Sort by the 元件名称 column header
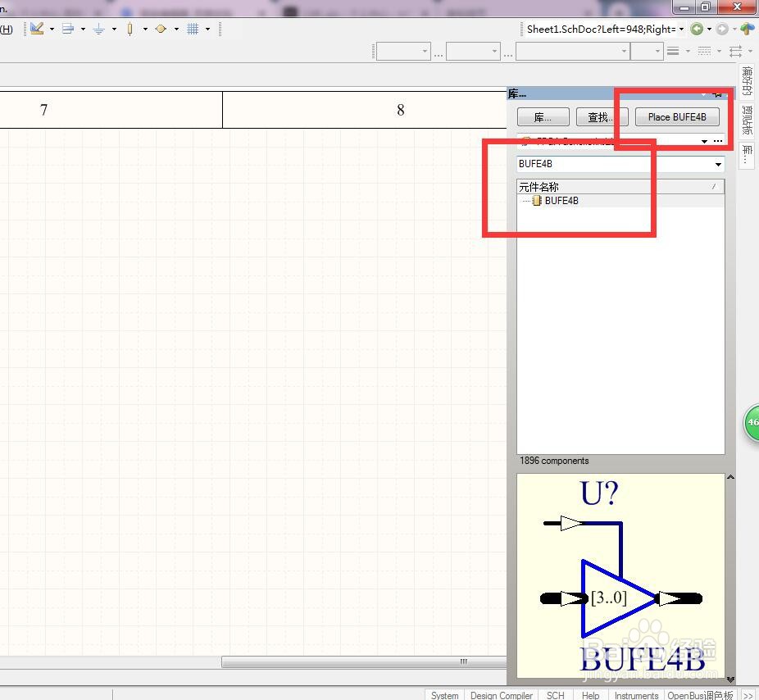Viewport: 759px width, 700px height. pos(620,187)
